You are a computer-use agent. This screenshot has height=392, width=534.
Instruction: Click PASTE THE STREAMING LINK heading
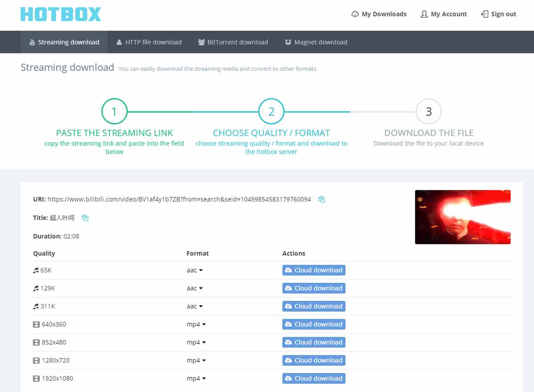point(114,133)
